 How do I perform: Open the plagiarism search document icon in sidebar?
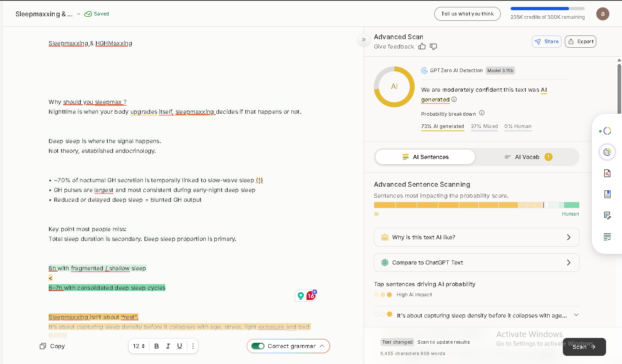[x=607, y=173]
